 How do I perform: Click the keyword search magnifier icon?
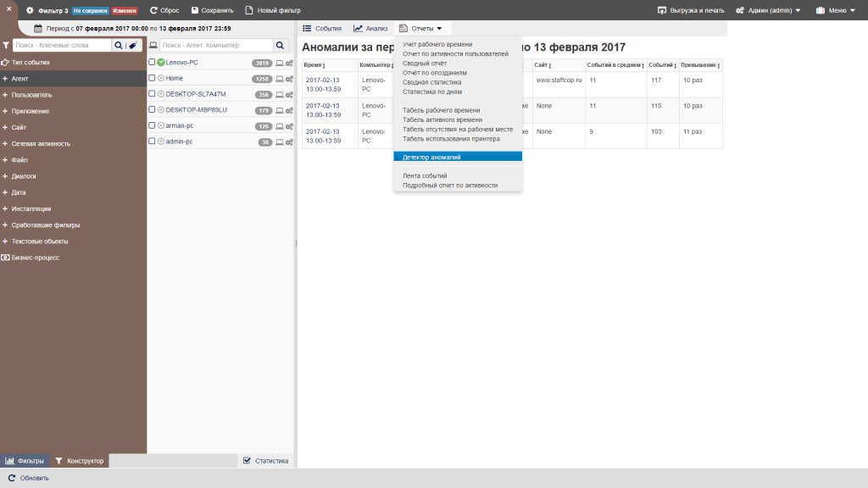tap(119, 45)
